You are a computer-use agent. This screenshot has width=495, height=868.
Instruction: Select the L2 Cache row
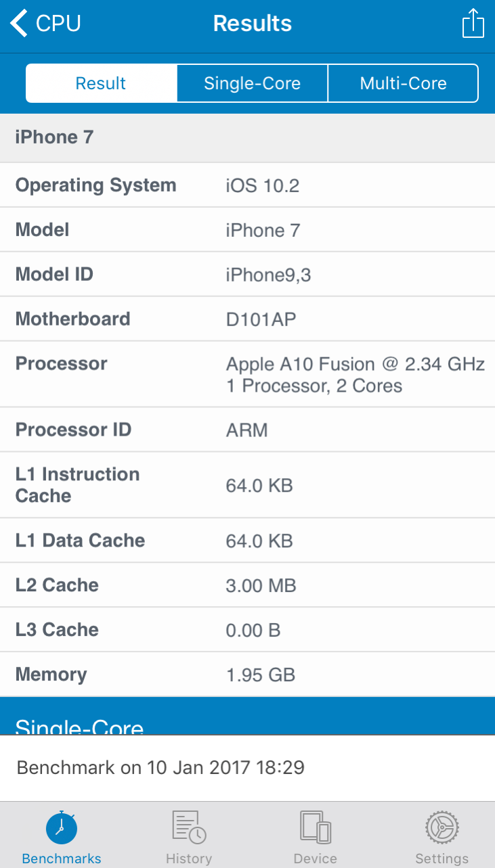(247, 585)
